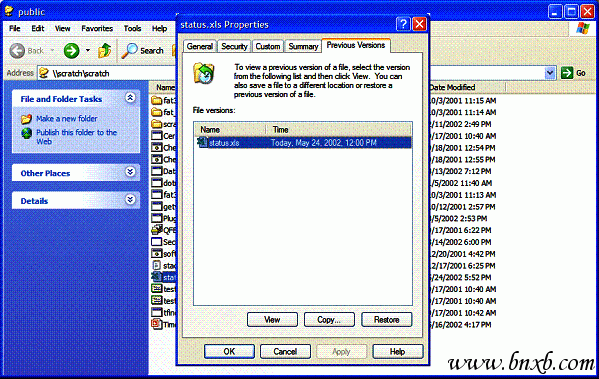The image size is (599, 379).
Task: Open the address bar dropdown arrow
Action: tap(550, 73)
